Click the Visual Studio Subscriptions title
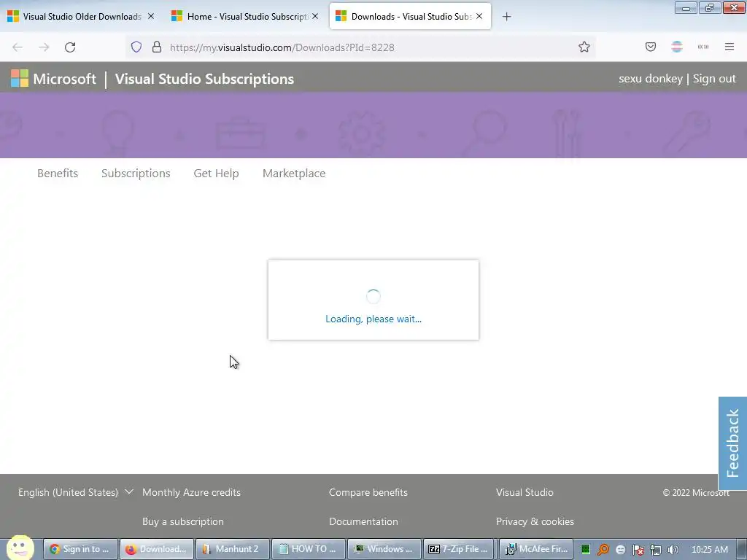 pos(204,79)
